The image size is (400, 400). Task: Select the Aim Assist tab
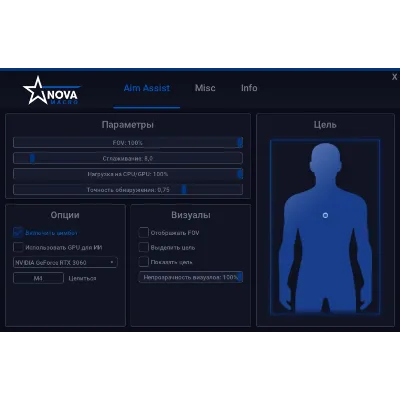point(147,88)
